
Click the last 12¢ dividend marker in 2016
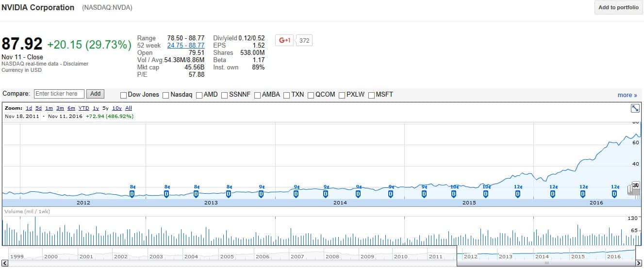[x=614, y=194]
